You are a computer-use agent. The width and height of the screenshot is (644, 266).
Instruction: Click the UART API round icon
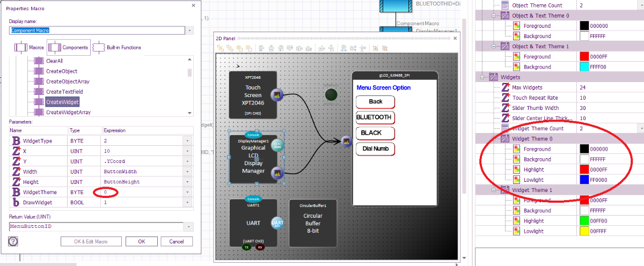[277, 223]
